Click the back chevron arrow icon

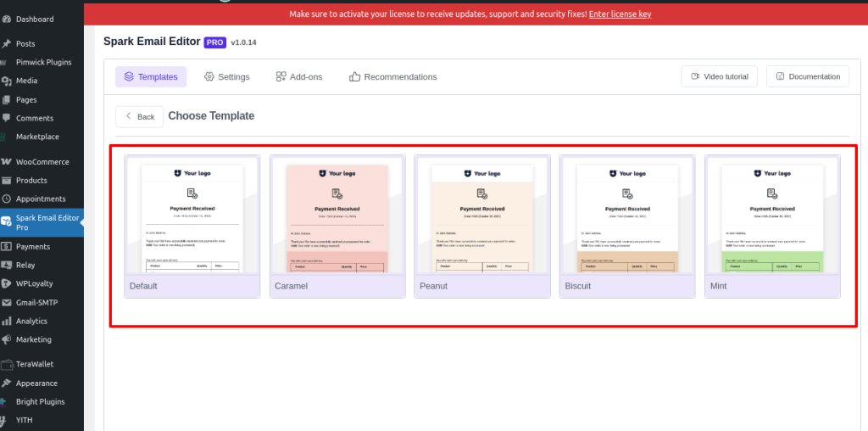129,116
